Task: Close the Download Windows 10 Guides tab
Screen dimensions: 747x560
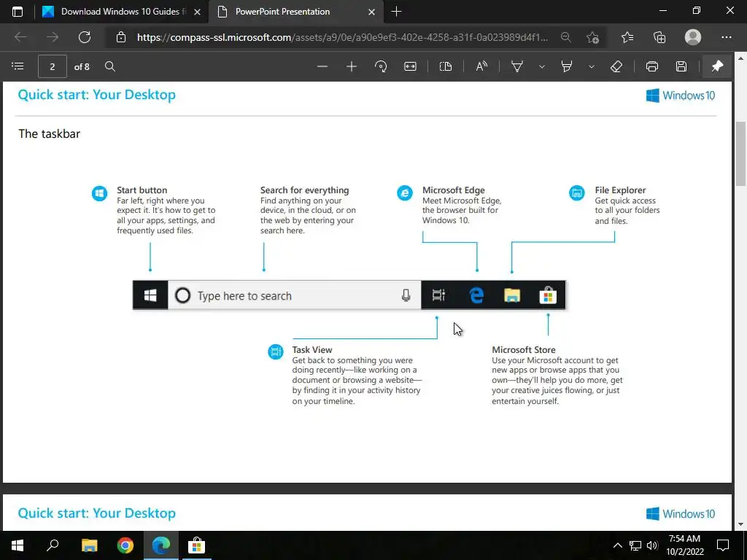Action: tap(197, 12)
